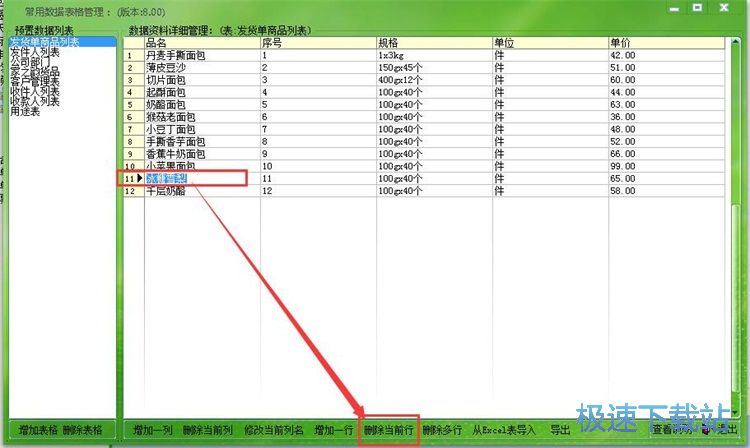Click cell 猴菇老面包

click(x=202, y=117)
